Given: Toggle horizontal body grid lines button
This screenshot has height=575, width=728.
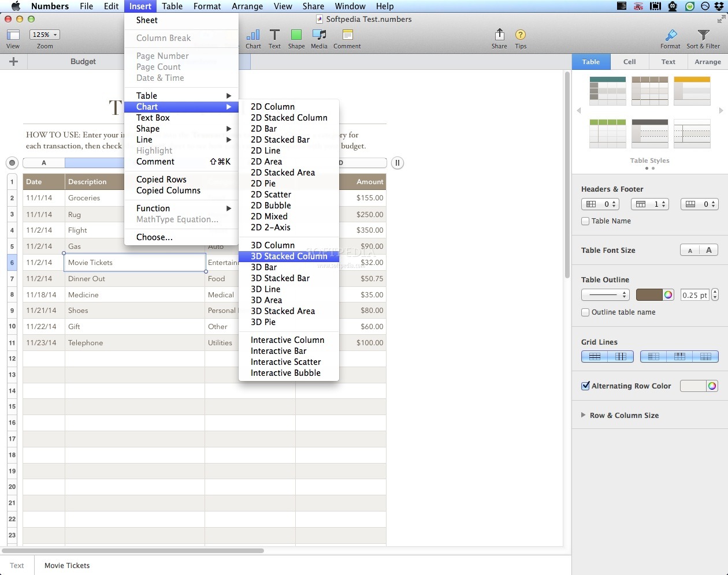Looking at the screenshot, I should (595, 357).
